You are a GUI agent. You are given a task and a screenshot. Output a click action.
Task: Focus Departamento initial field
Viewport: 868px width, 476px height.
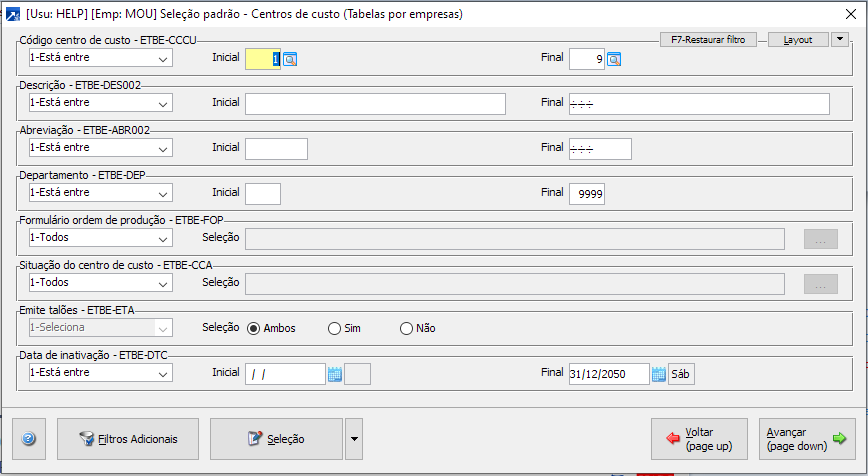(x=263, y=194)
